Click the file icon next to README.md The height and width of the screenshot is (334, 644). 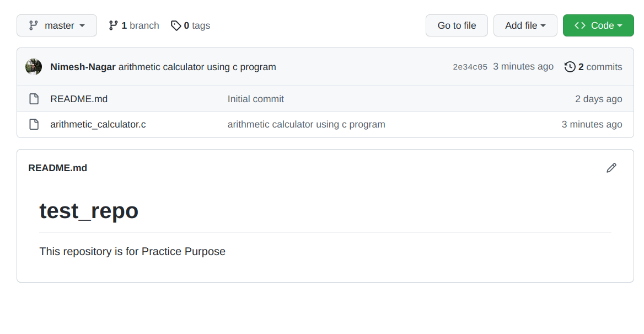pyautogui.click(x=34, y=99)
